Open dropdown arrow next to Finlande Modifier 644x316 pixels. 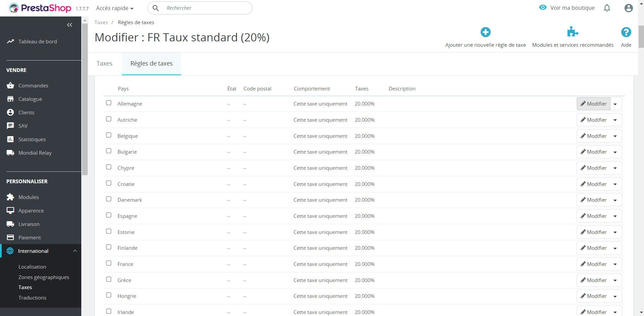point(615,248)
